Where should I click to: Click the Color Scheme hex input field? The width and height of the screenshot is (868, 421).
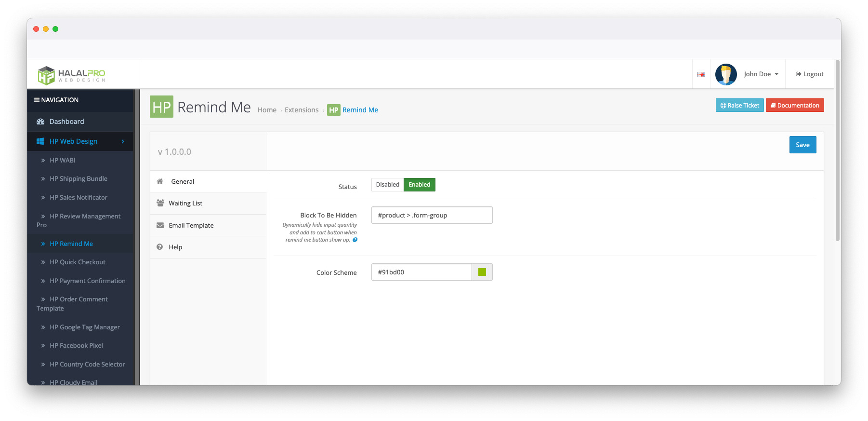421,272
